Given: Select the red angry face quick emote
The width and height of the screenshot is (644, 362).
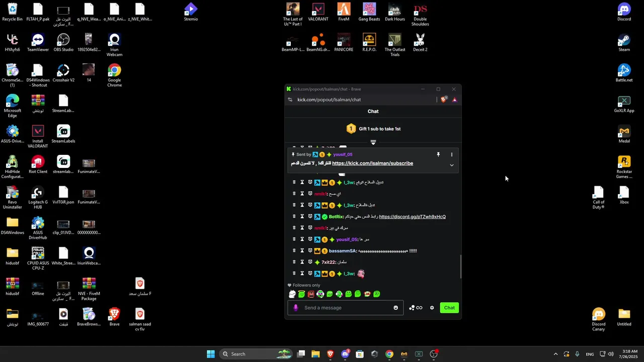Looking at the screenshot, I should pyautogui.click(x=311, y=294).
